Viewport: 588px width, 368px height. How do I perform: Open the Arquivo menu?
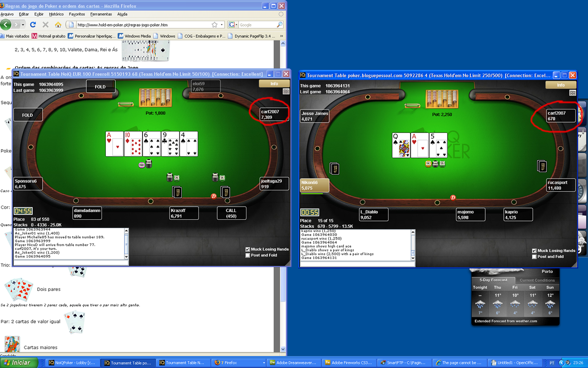pyautogui.click(x=7, y=14)
